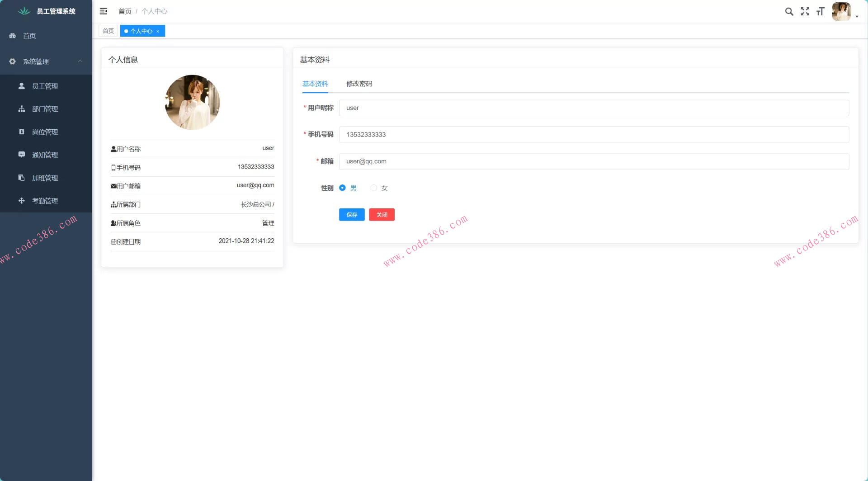The height and width of the screenshot is (481, 868).
Task: Open 部门管理 in the sidebar
Action: pyautogui.click(x=46, y=109)
